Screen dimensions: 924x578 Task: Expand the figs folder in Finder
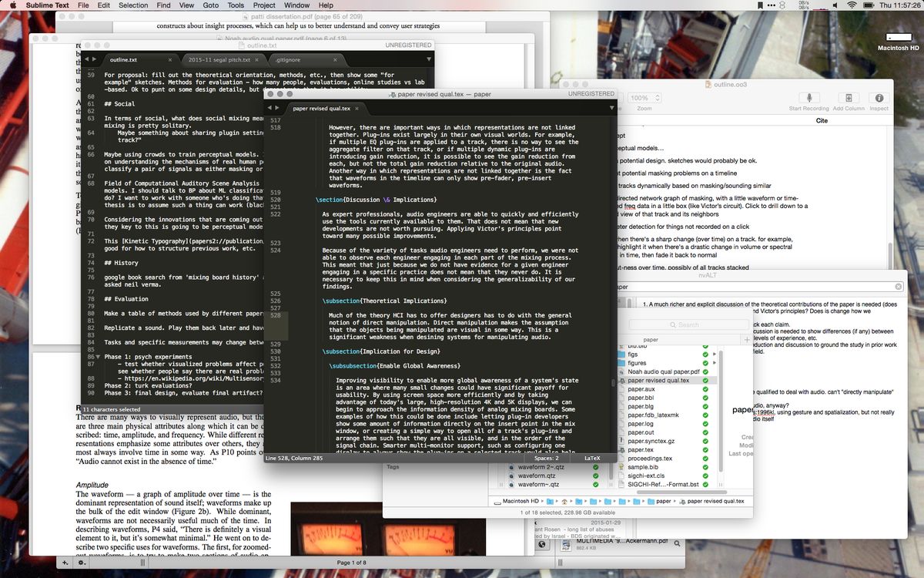715,353
